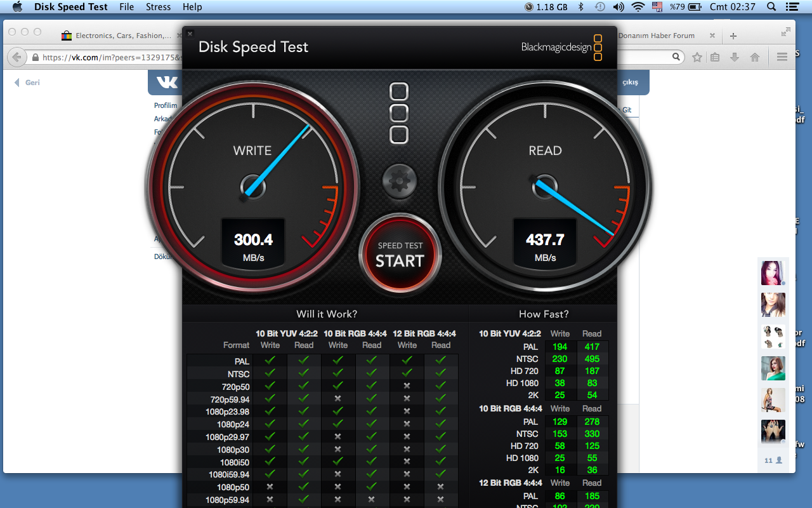Open the gear settings button
The width and height of the screenshot is (812, 508).
coord(400,182)
